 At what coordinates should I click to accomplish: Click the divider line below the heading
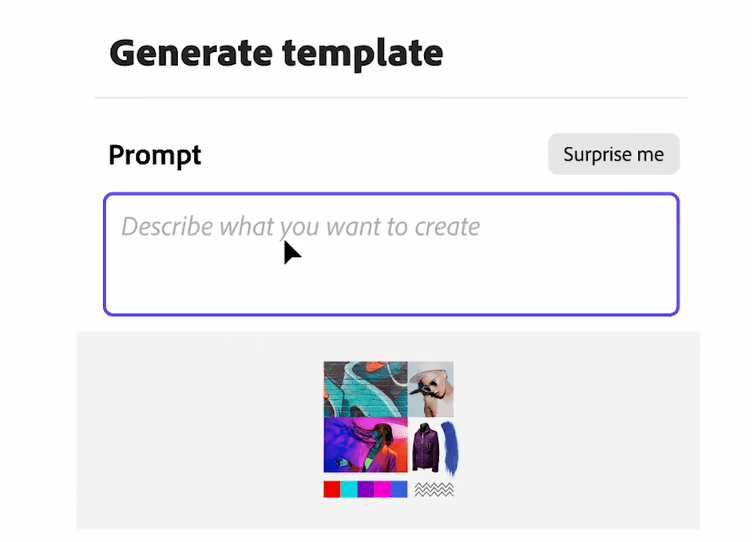[390, 98]
